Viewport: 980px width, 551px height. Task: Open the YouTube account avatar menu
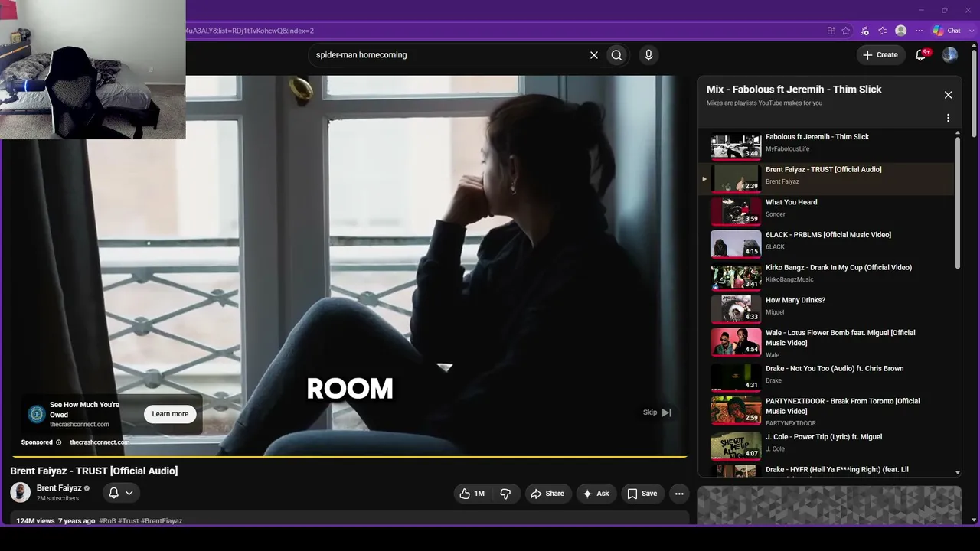(949, 54)
